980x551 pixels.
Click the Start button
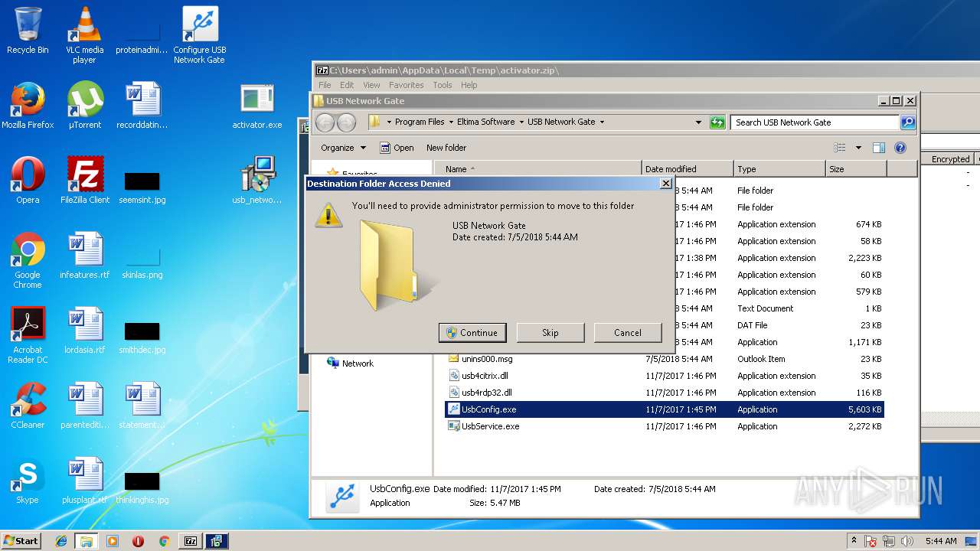coord(21,541)
